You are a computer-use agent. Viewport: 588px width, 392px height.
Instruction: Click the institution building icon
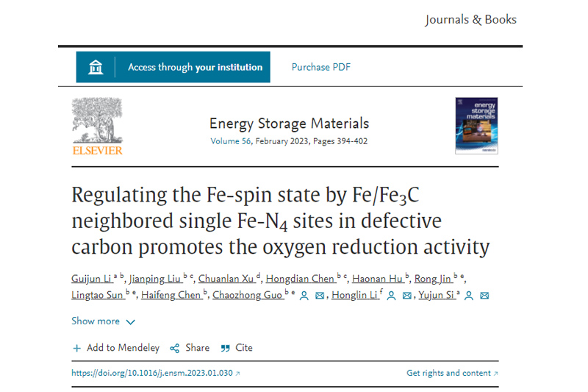96,67
